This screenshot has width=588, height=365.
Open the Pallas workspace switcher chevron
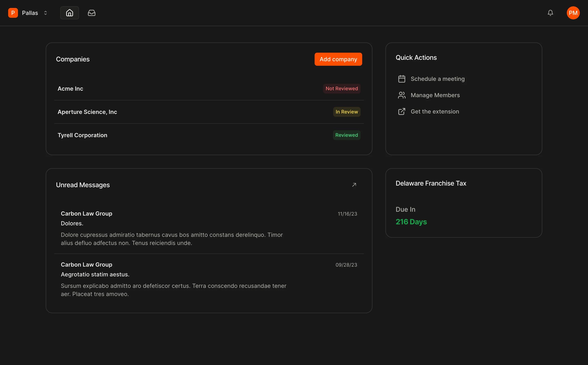[x=46, y=13]
